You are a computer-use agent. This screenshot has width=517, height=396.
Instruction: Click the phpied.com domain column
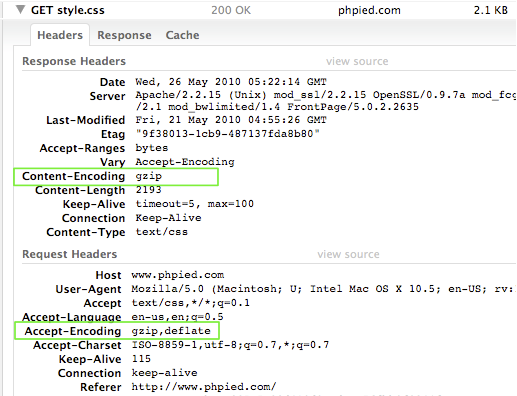click(369, 10)
